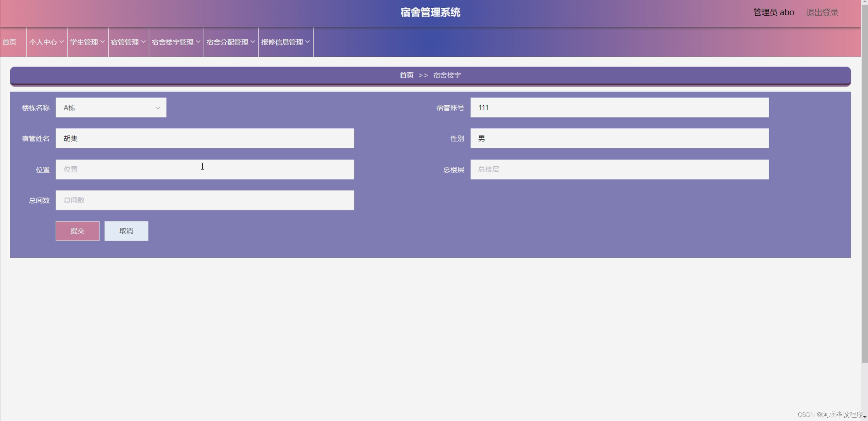
Task: Click the 管理员 abo user label
Action: click(773, 13)
